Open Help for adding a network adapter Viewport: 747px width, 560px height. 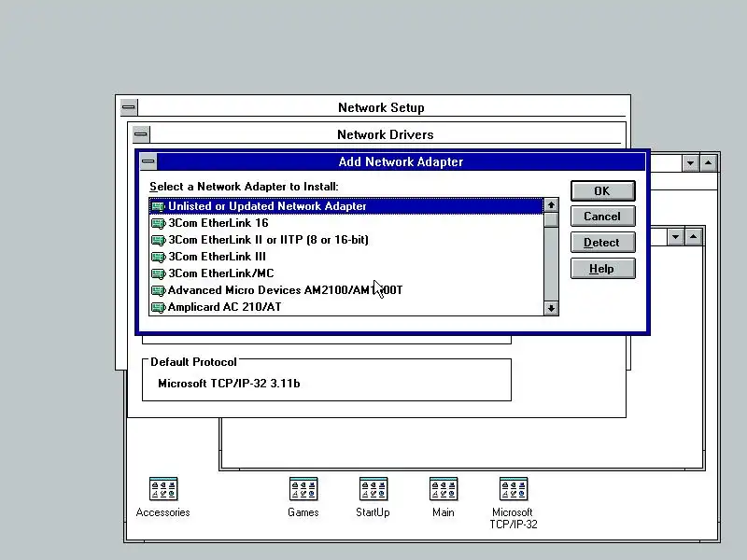pos(602,269)
